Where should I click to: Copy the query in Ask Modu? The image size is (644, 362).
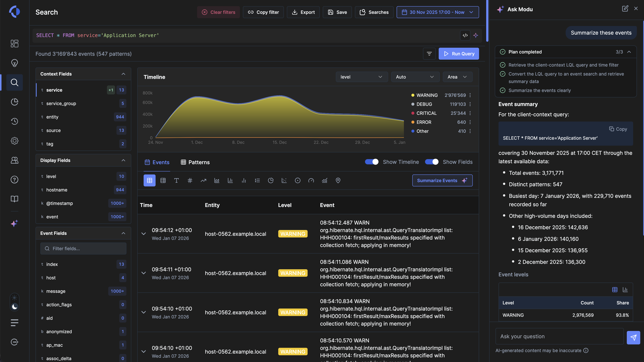point(618,129)
